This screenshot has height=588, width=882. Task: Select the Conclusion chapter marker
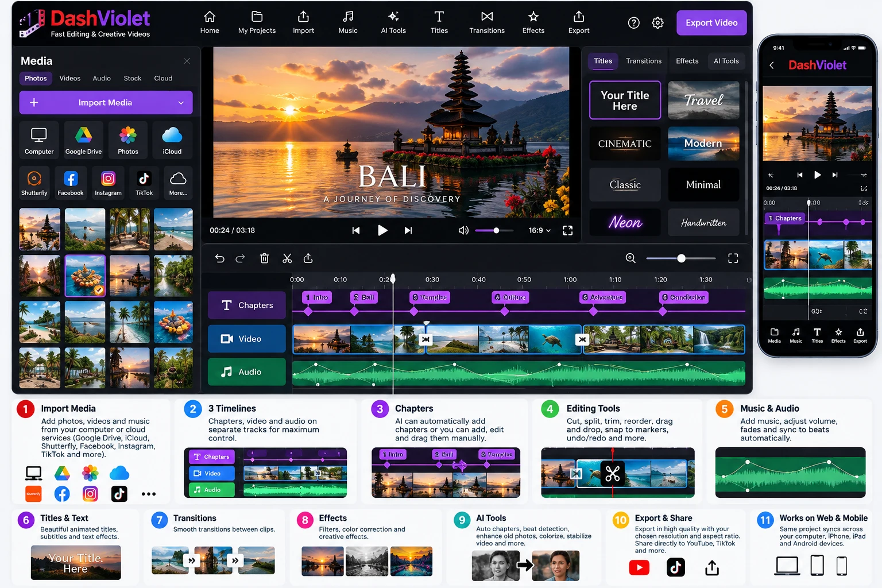point(684,297)
